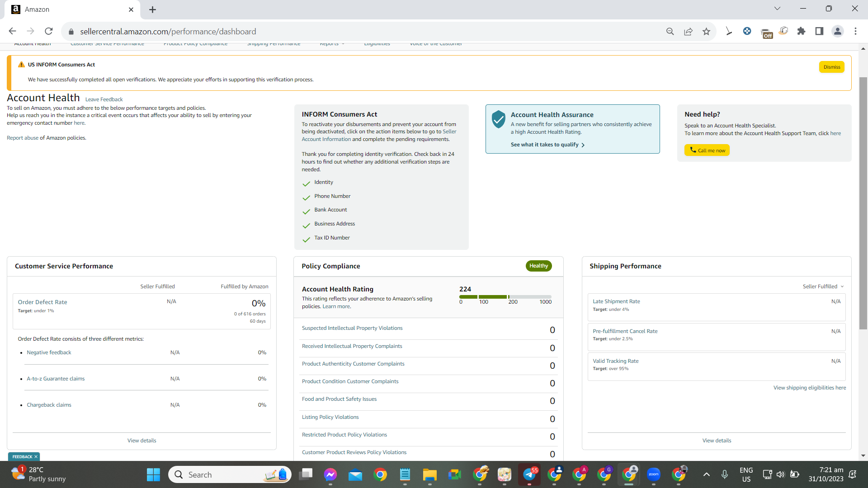
Task: Open Received Intellectual Property Complaints
Action: point(352,346)
